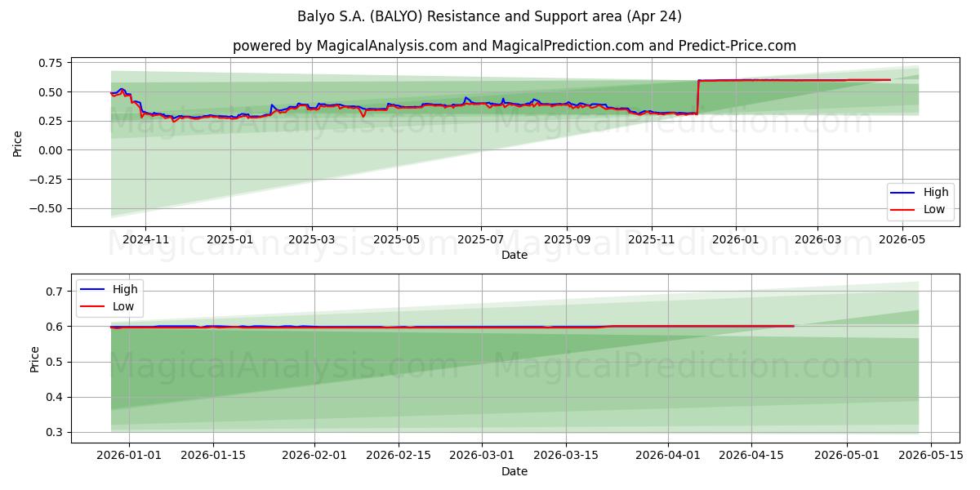The width and height of the screenshot is (980, 490).
Task: Click the bottom chart x-axis label '2026-01-15'
Action: [x=213, y=456]
